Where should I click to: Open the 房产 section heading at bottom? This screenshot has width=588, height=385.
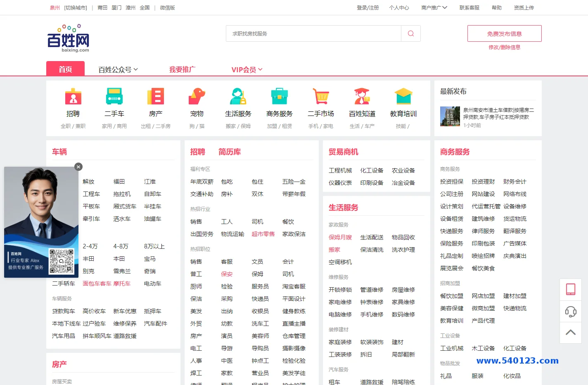tap(59, 364)
